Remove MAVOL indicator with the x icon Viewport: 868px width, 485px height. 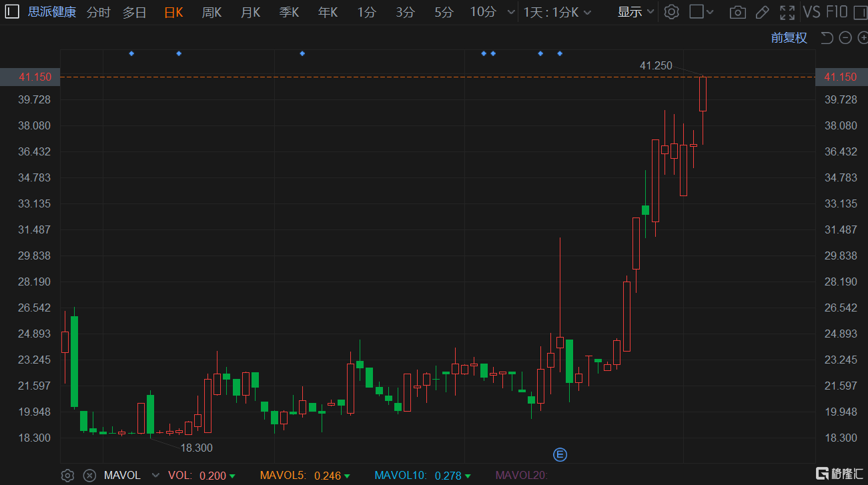click(x=89, y=475)
